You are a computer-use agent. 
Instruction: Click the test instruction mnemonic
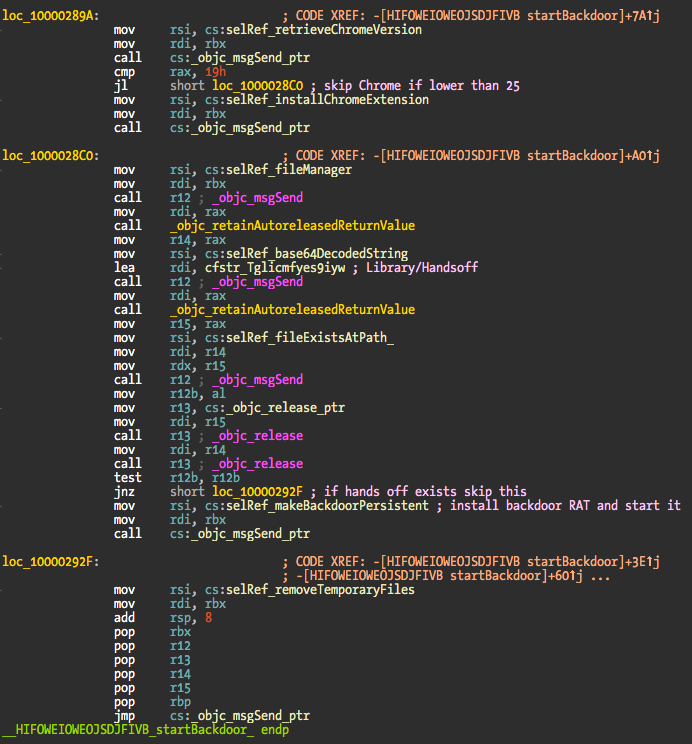128,478
